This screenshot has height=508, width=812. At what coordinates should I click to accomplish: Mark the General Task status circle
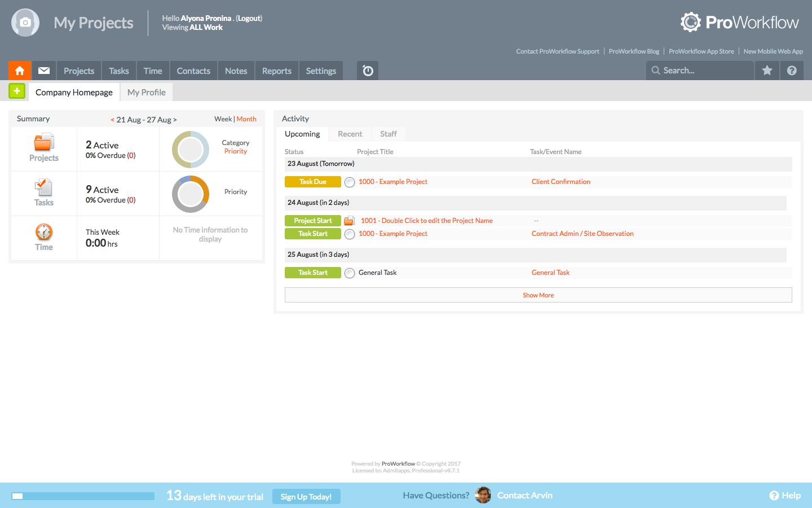coord(350,273)
